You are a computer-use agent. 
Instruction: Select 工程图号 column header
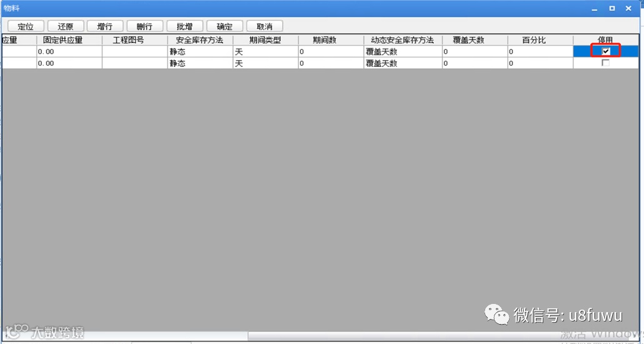(x=134, y=40)
